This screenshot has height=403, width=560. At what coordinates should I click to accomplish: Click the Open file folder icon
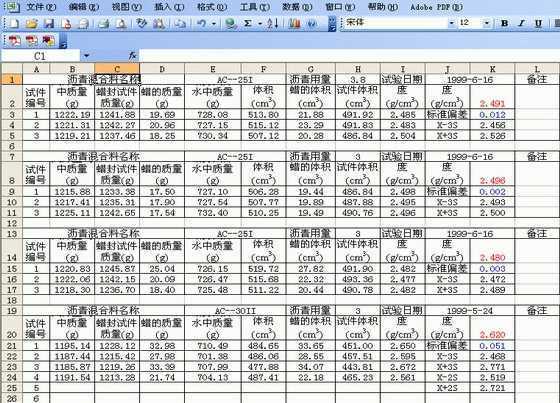tap(31, 24)
